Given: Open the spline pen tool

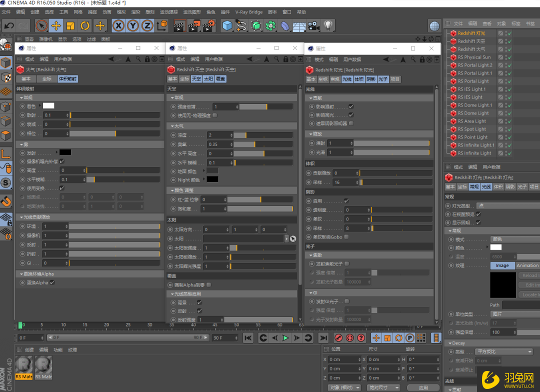Looking at the screenshot, I should (x=241, y=26).
